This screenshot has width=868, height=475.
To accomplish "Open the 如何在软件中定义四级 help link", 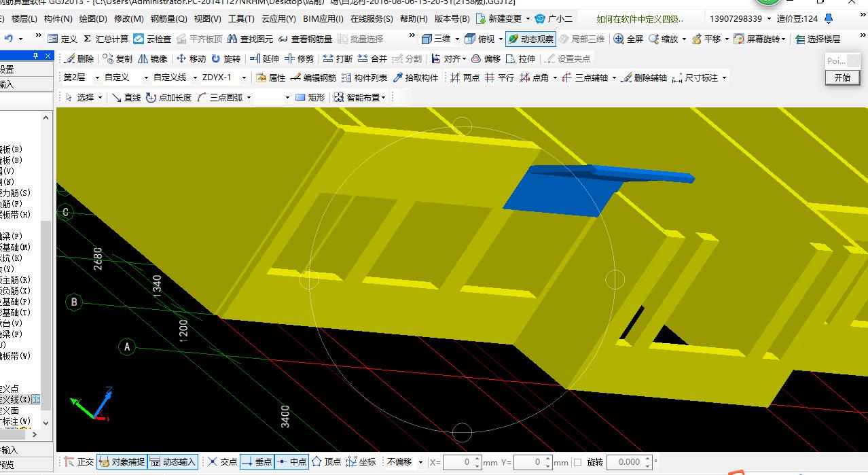I will [640, 19].
